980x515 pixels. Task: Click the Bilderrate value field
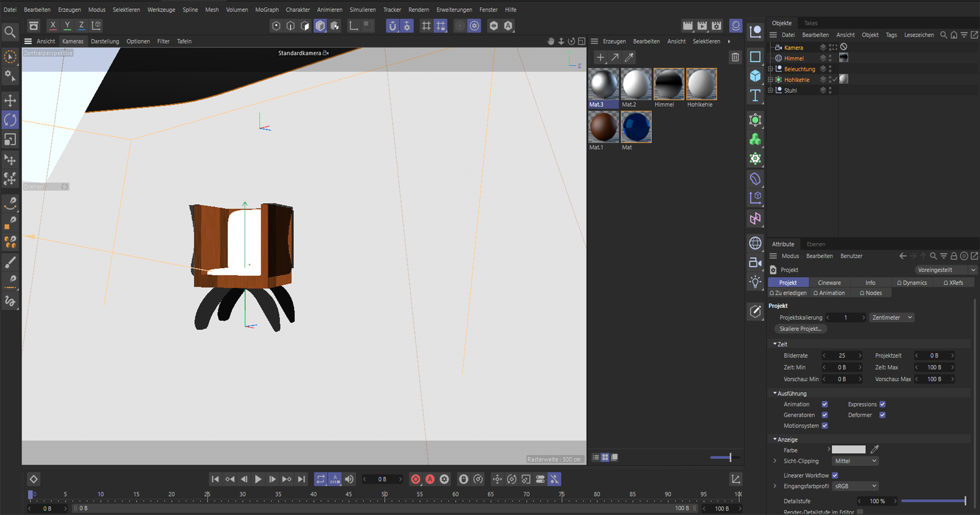842,356
